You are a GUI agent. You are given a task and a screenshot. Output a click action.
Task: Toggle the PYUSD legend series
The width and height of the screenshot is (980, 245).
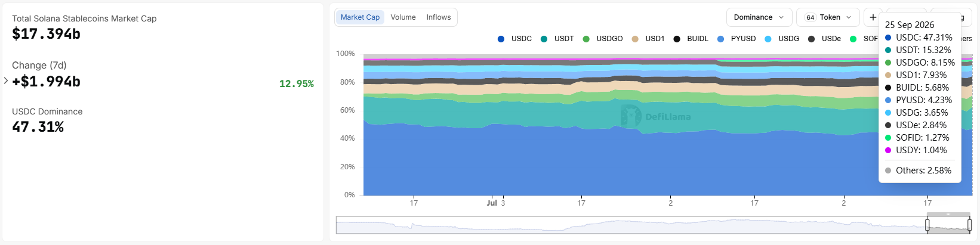click(736, 39)
